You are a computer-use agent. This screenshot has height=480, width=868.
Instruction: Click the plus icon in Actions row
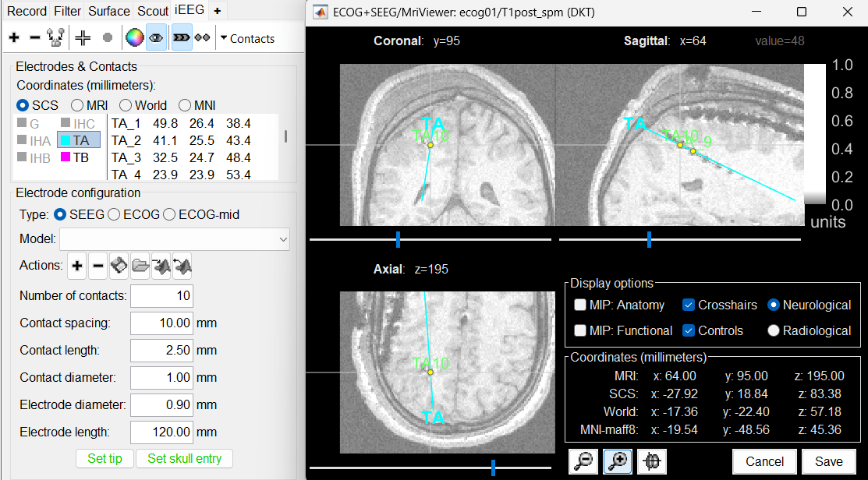[x=77, y=266]
